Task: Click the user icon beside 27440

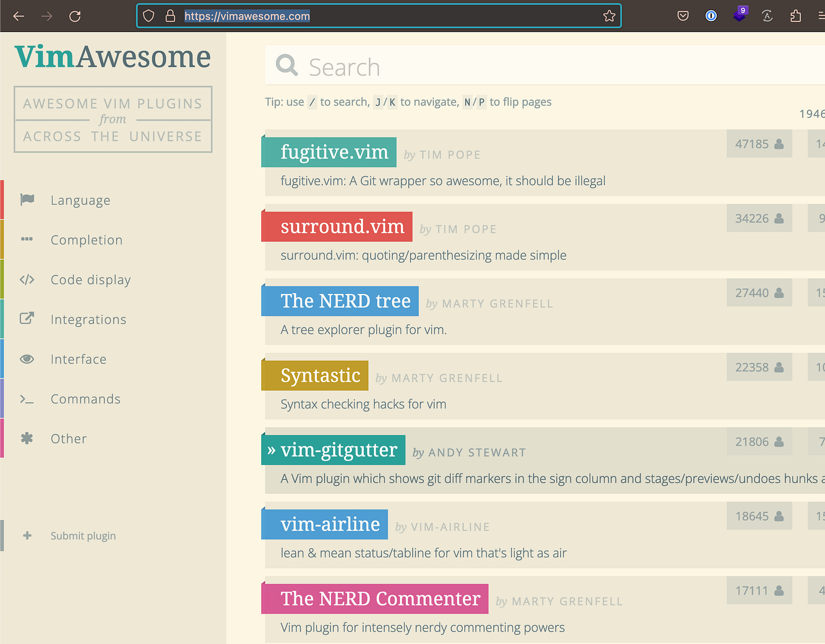Action: tap(779, 293)
